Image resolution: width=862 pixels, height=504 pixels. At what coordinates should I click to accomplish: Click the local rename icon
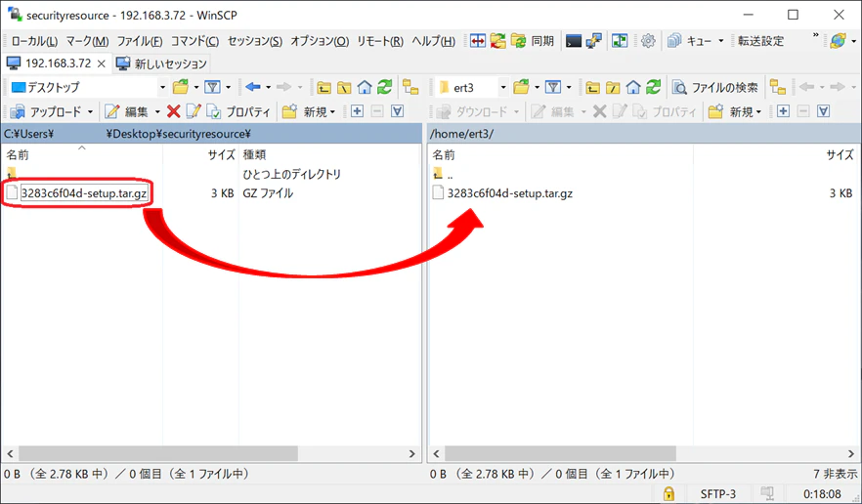coord(194,112)
